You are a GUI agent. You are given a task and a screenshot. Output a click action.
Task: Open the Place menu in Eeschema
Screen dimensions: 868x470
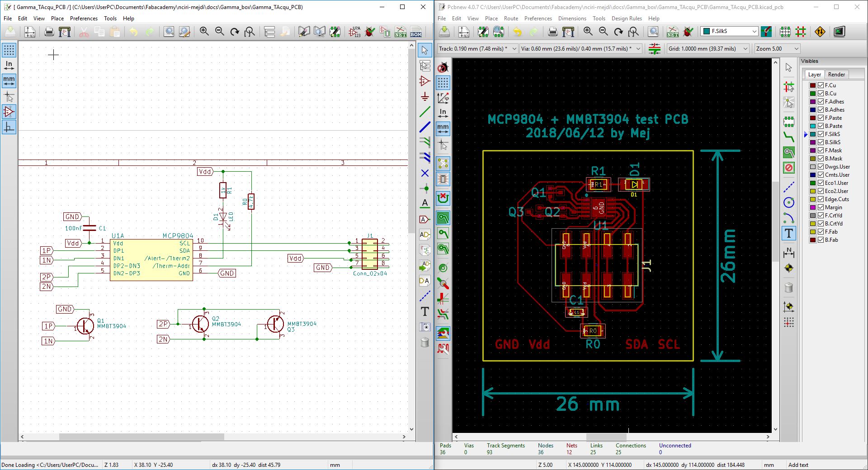(x=57, y=19)
